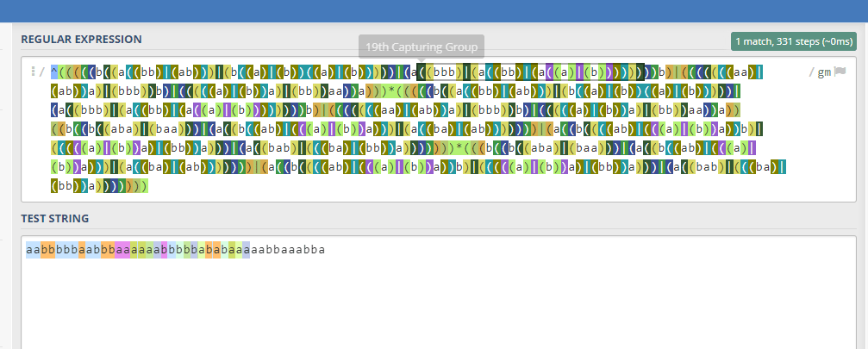This screenshot has height=349, width=868.
Task: Select the highlighted (bbb) group under the tooltip
Action: point(442,72)
